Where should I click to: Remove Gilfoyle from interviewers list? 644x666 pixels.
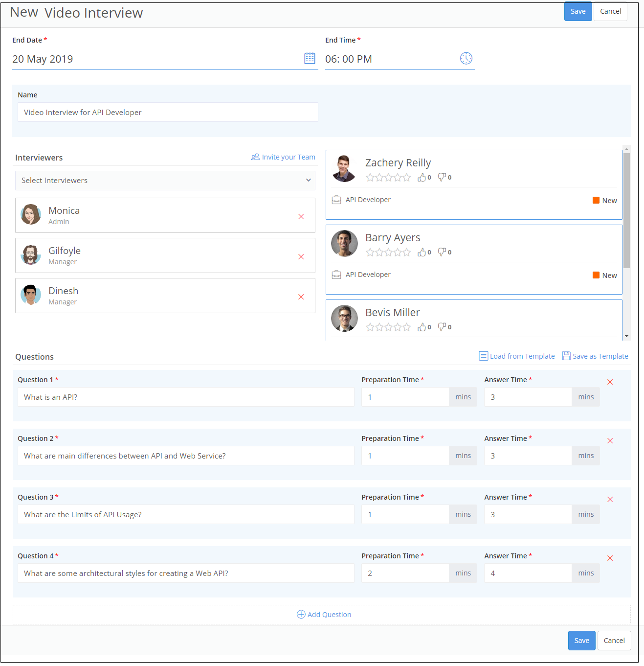click(301, 256)
